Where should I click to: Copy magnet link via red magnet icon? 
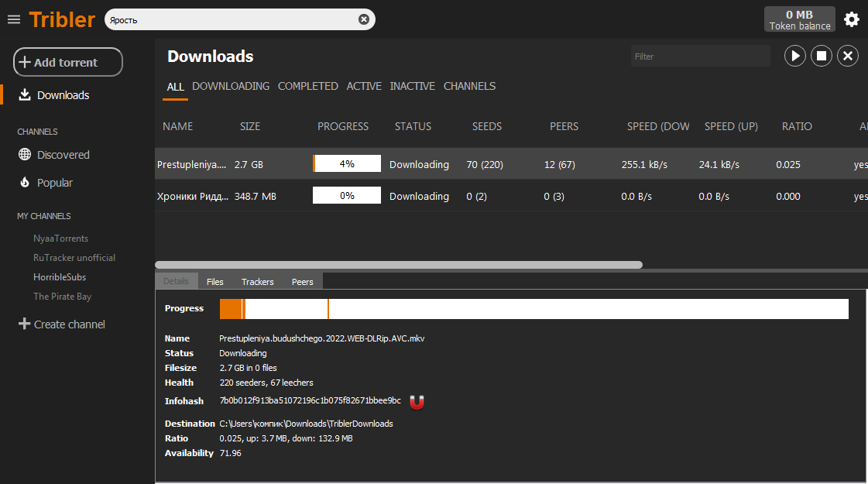point(417,401)
